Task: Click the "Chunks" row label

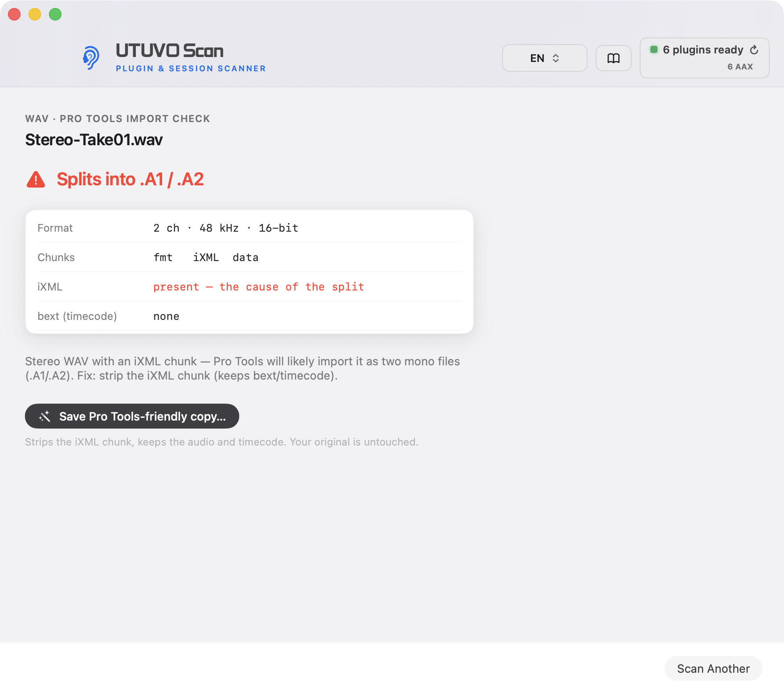Action: click(x=56, y=258)
